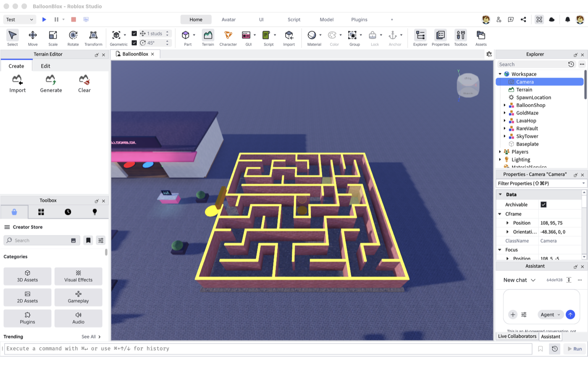Viewport: 588px width, 369px height.
Task: Open the Import tool
Action: [289, 38]
